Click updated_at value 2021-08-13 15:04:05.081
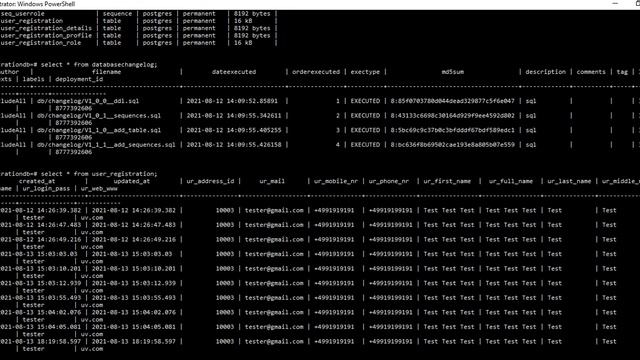The image size is (640, 360). click(133, 327)
